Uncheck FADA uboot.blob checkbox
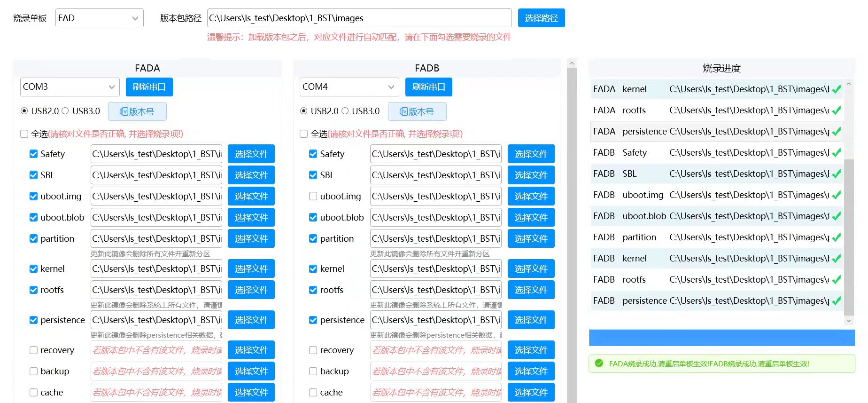 pyautogui.click(x=33, y=217)
